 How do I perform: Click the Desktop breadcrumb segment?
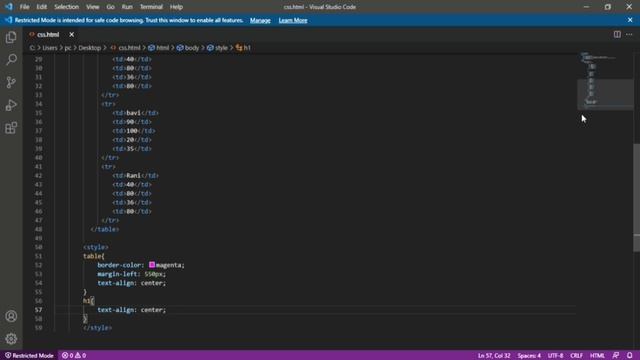pos(89,48)
